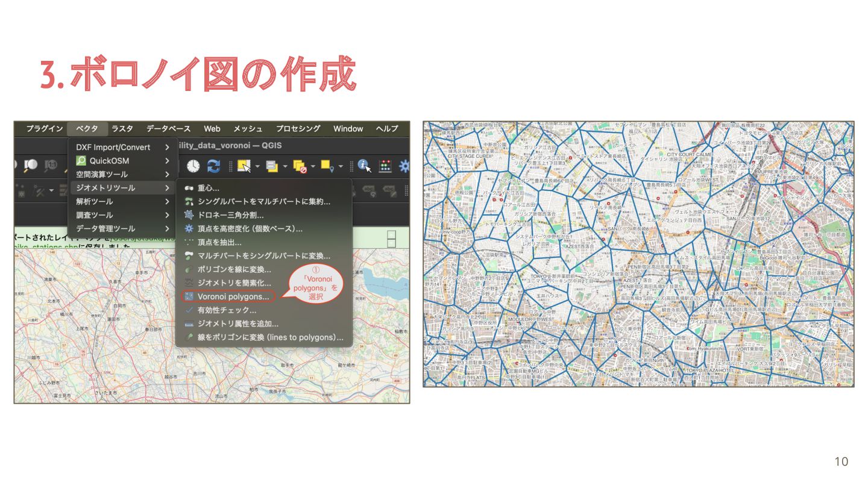Choose 重心... from geometry tools submenu
This screenshot has height=488, width=868.
263,188
